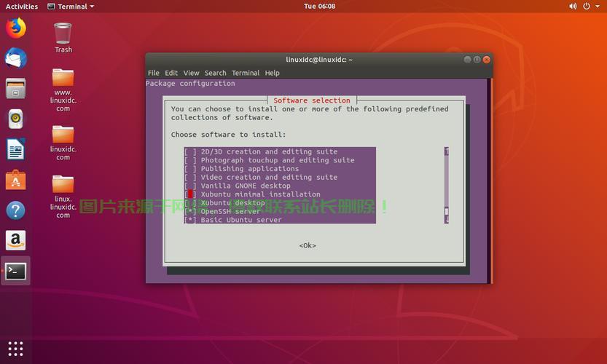This screenshot has width=607, height=364.
Task: Open the Trash desktop icon
Action: 63,38
